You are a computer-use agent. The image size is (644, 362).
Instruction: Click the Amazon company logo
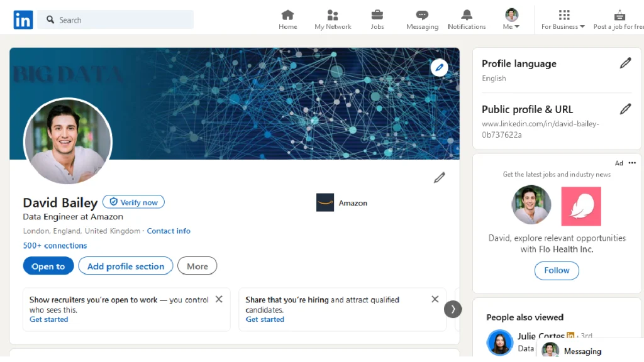point(325,202)
